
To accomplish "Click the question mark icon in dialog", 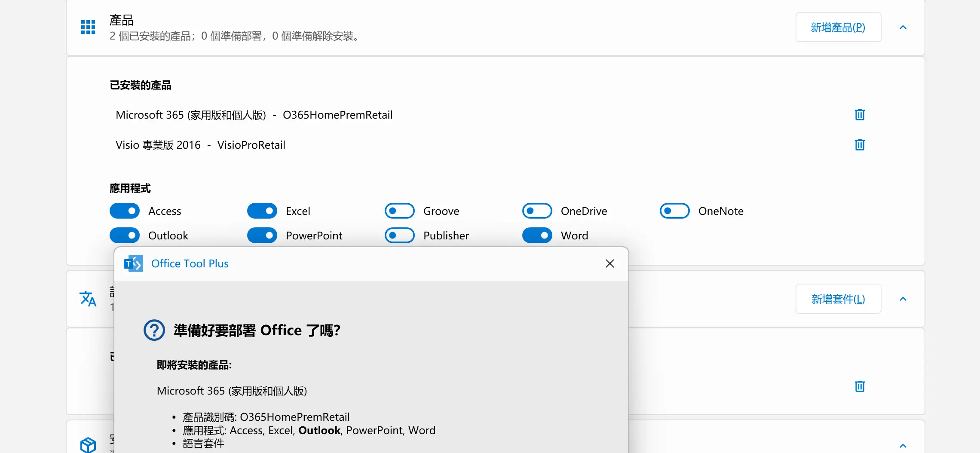I will point(154,330).
